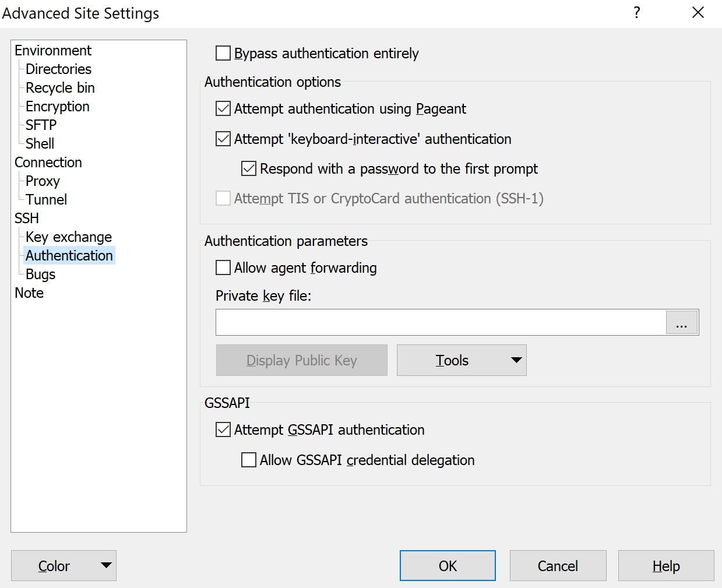The image size is (722, 588).
Task: Open the SFTP settings page
Action: tap(41, 125)
